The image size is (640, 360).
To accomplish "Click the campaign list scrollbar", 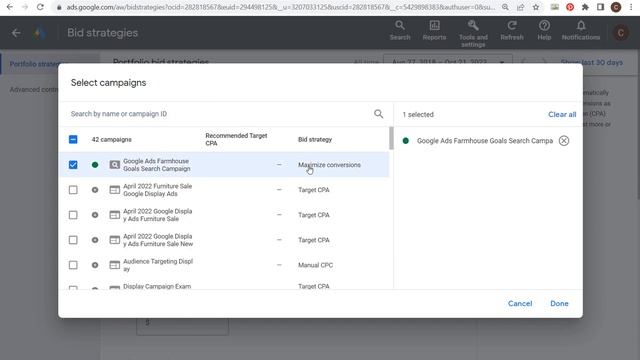I will coord(391,139).
